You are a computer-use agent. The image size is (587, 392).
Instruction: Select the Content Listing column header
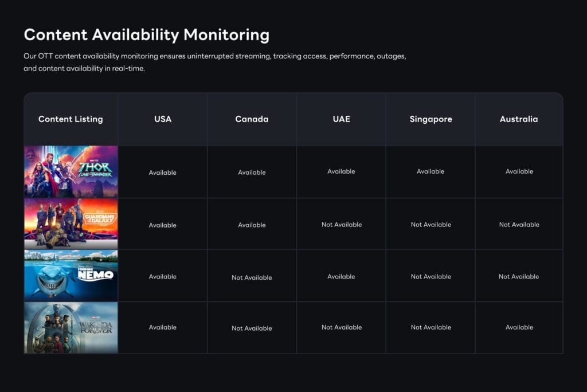(71, 119)
